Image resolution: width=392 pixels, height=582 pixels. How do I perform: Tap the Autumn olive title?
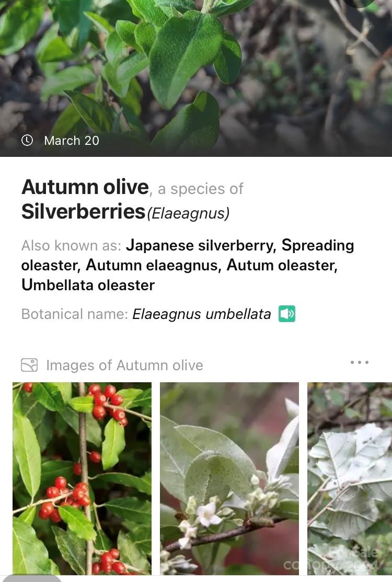coord(85,187)
